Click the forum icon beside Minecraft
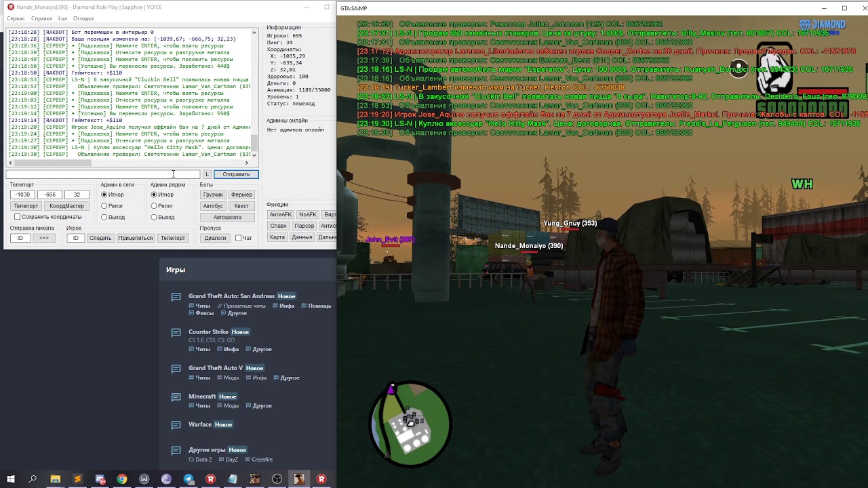 click(176, 397)
